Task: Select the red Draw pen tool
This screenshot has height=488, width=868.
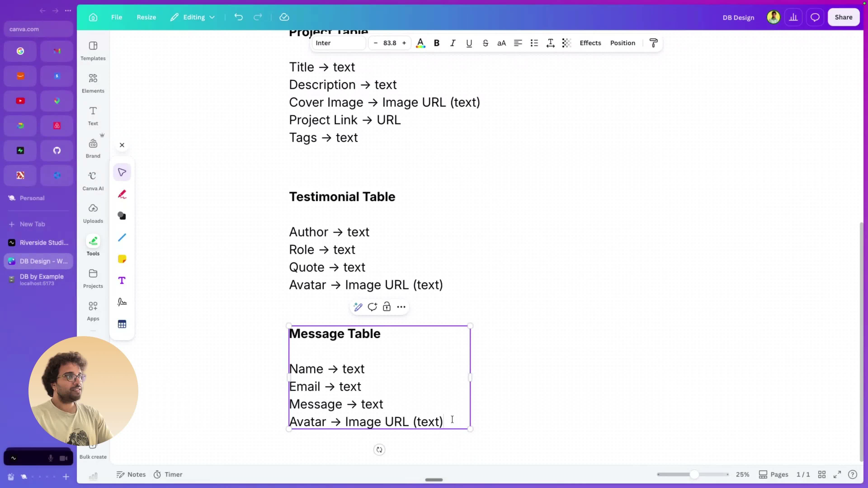Action: pos(122,194)
